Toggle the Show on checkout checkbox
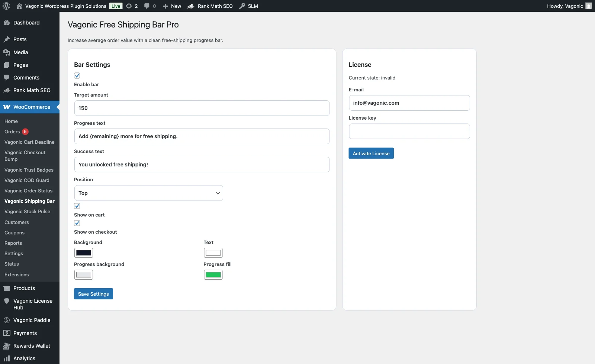The width and height of the screenshot is (595, 364). [x=77, y=223]
